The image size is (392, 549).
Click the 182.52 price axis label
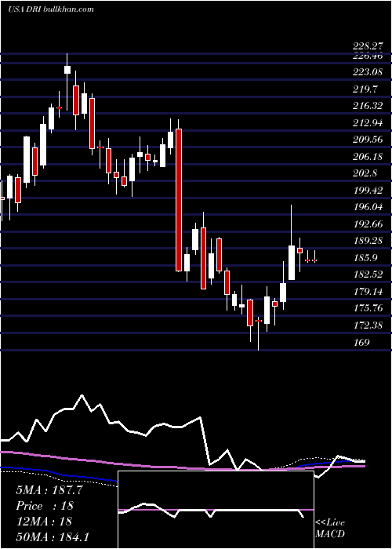point(368,274)
